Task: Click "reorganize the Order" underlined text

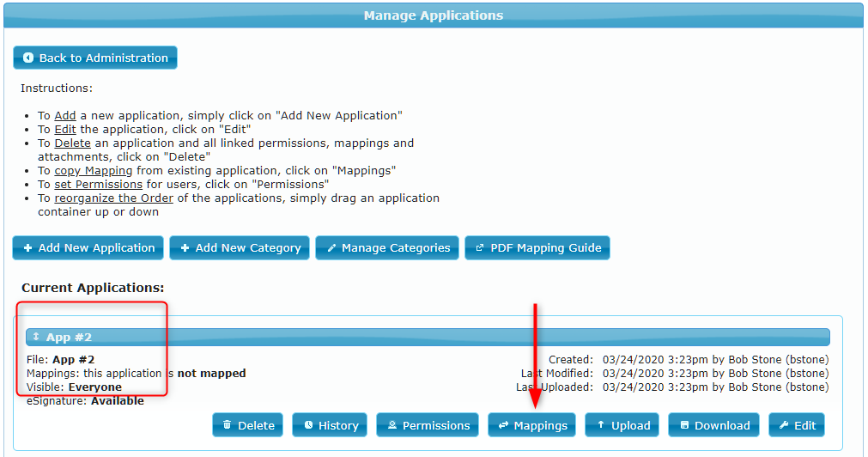Action: [x=113, y=198]
